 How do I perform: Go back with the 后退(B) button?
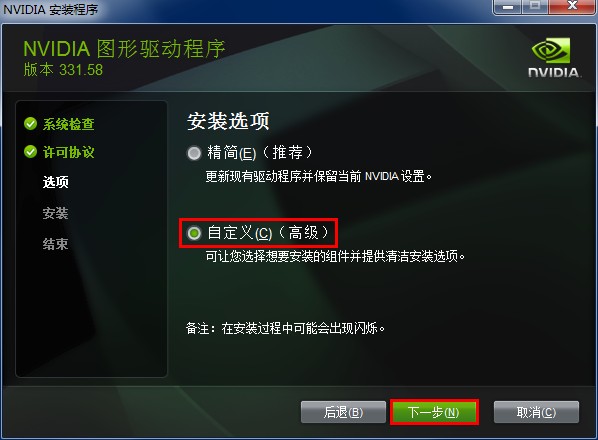(343, 412)
